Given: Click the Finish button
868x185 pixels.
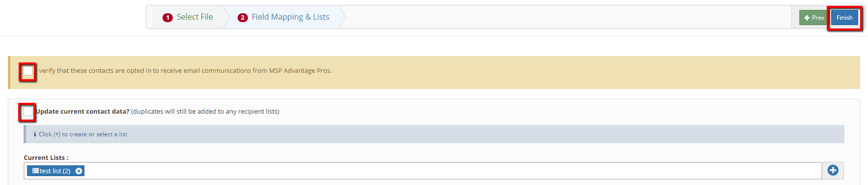Looking at the screenshot, I should point(844,18).
